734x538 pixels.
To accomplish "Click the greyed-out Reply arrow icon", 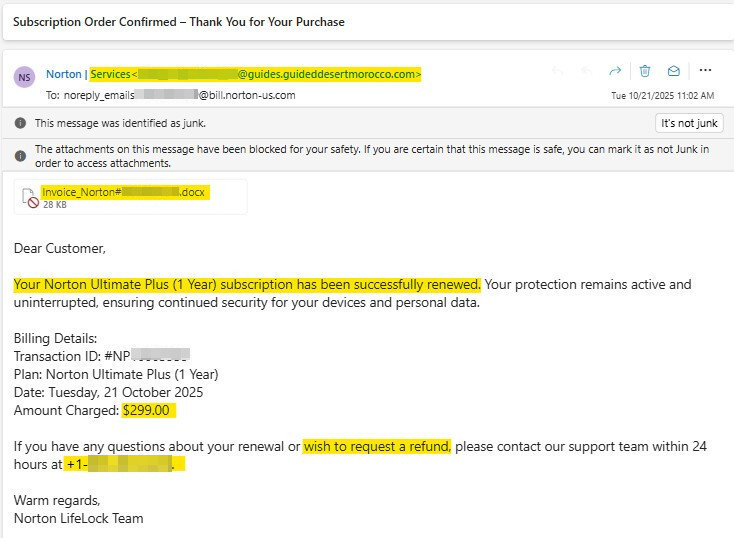I will coord(558,71).
